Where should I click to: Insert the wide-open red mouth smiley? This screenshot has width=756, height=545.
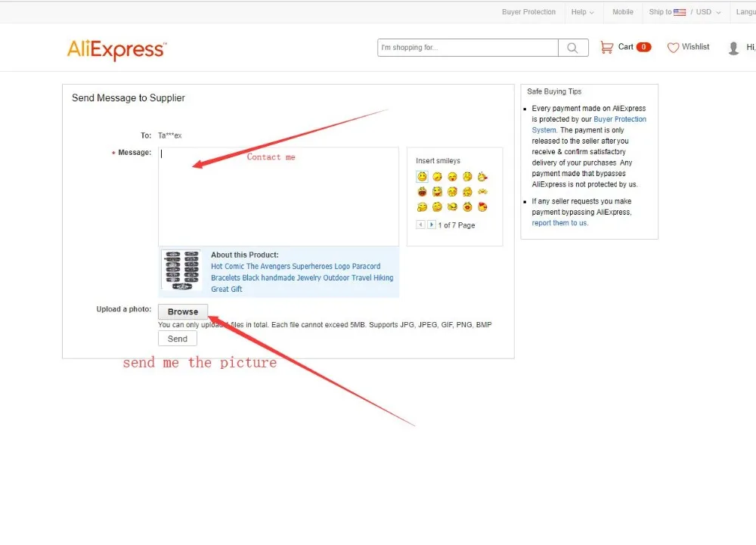422,192
